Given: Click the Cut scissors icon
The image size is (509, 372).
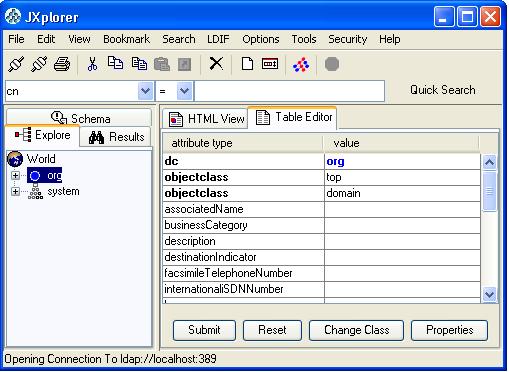Looking at the screenshot, I should [x=92, y=64].
